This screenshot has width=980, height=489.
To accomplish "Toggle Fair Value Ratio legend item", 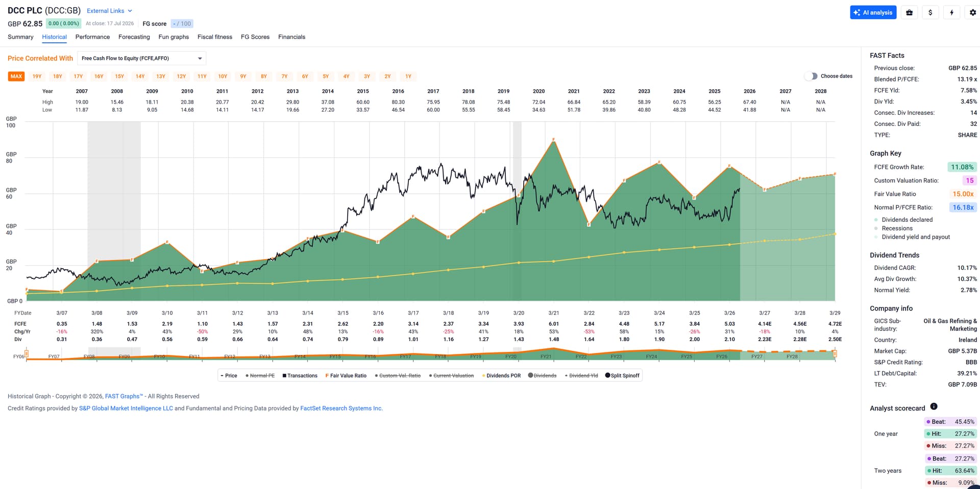I will [x=346, y=376].
